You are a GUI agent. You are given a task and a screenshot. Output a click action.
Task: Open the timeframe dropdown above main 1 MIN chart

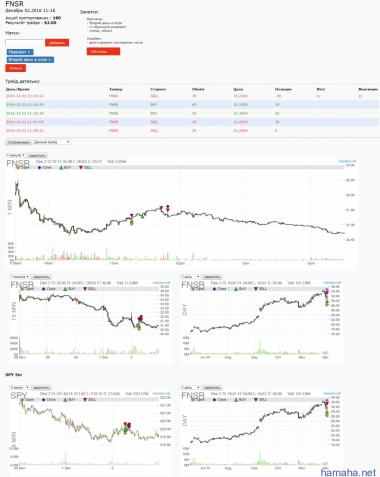point(16,155)
